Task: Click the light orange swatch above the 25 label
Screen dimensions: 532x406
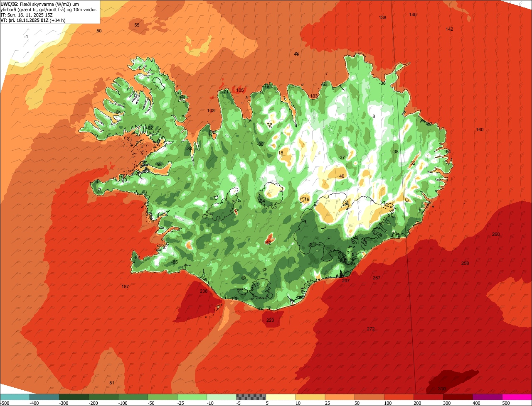Action: coord(340,397)
